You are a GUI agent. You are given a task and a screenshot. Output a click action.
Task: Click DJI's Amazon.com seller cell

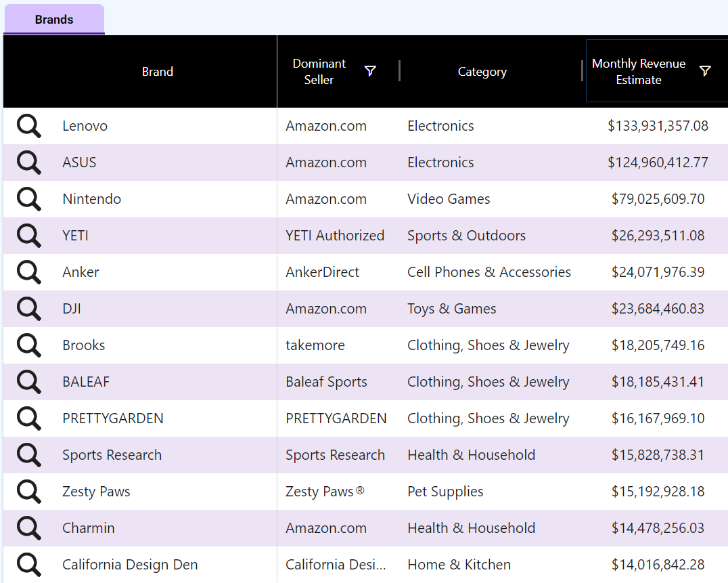click(326, 309)
